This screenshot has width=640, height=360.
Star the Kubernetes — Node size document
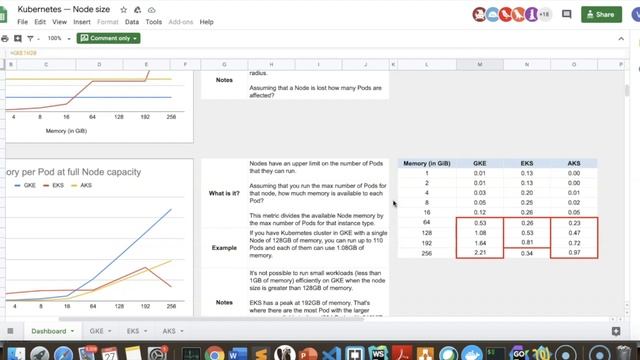click(x=123, y=10)
